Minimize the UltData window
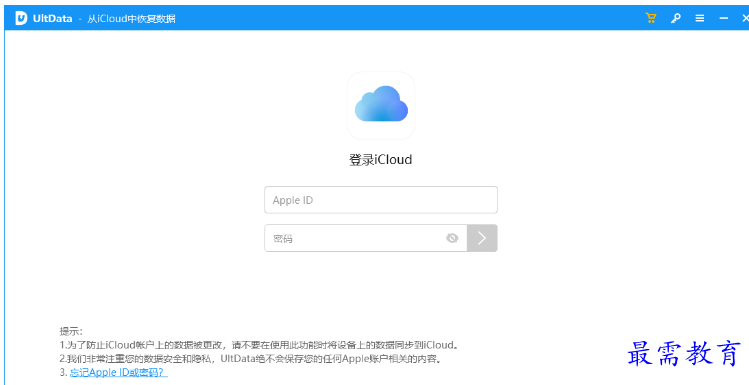 (724, 18)
